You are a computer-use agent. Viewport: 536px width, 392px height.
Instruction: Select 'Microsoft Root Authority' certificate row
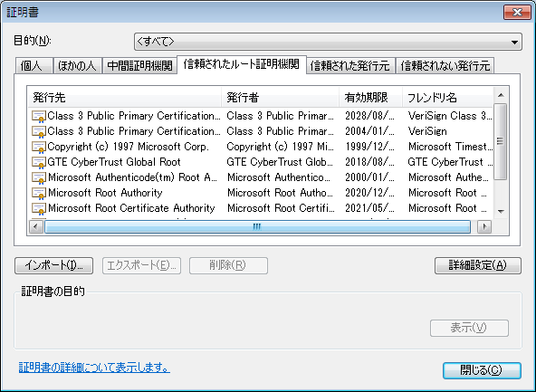point(262,193)
